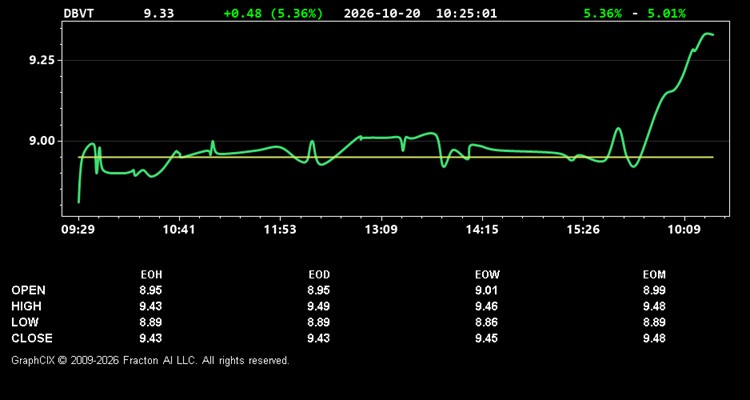The image size is (750, 400).
Task: Click the CLOSE row label
Action: point(32,338)
